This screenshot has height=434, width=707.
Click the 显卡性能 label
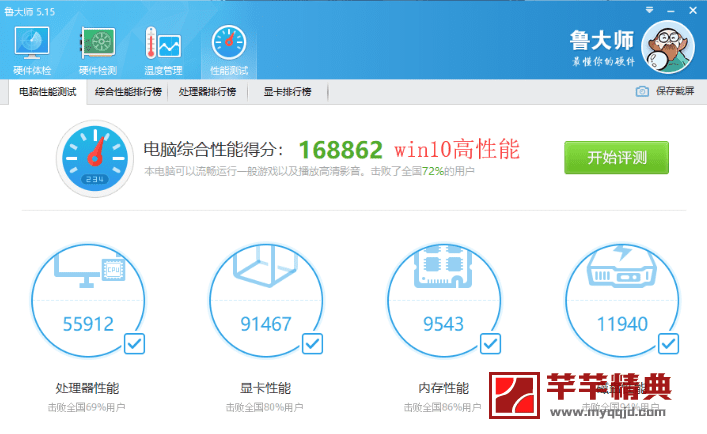(265, 388)
